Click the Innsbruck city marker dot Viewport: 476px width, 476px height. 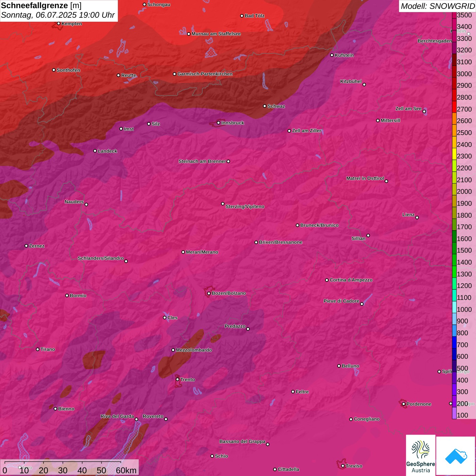point(219,123)
